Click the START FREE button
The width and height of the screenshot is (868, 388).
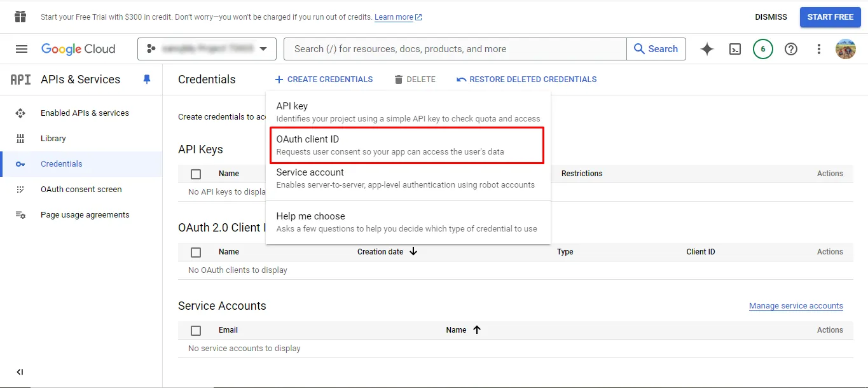coord(830,17)
